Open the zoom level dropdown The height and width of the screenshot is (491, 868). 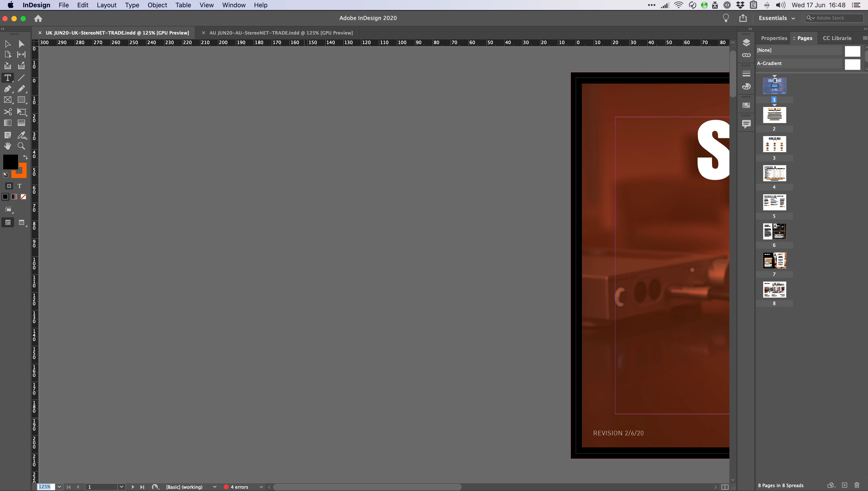[59, 487]
